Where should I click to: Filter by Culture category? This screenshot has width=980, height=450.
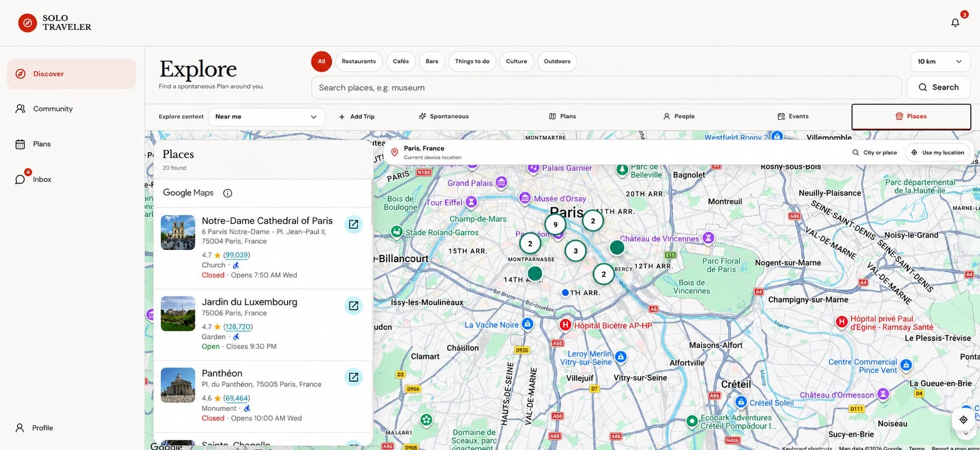pyautogui.click(x=516, y=61)
